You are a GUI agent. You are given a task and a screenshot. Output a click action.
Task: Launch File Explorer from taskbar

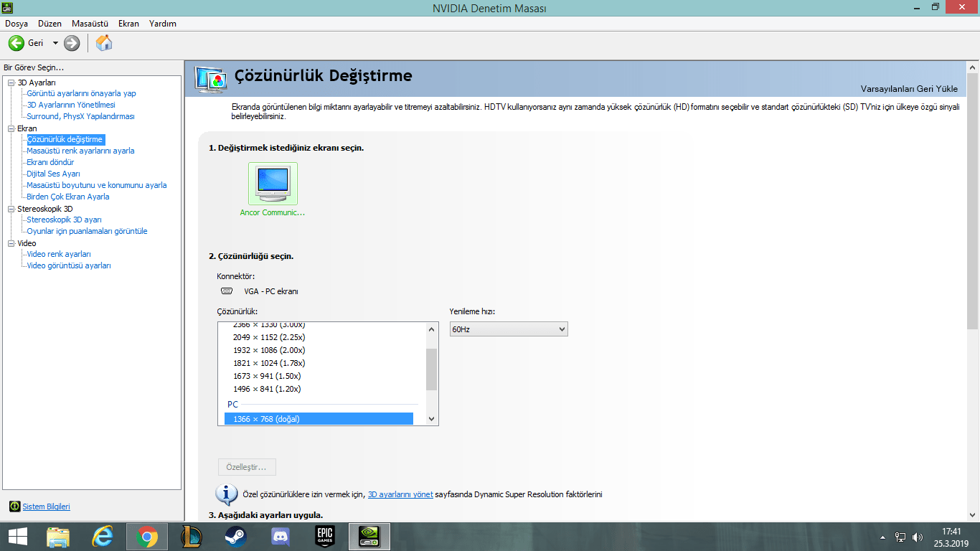[x=58, y=537]
